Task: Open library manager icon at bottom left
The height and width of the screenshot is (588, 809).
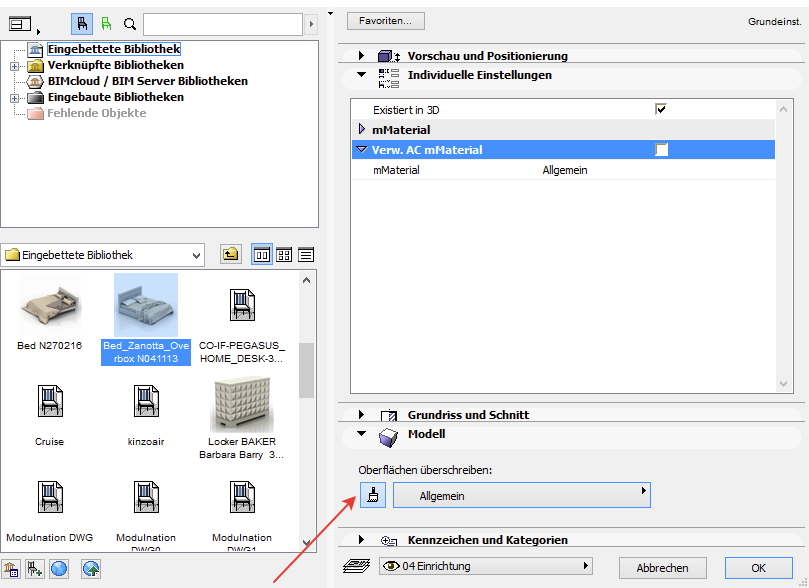Action: point(11,569)
